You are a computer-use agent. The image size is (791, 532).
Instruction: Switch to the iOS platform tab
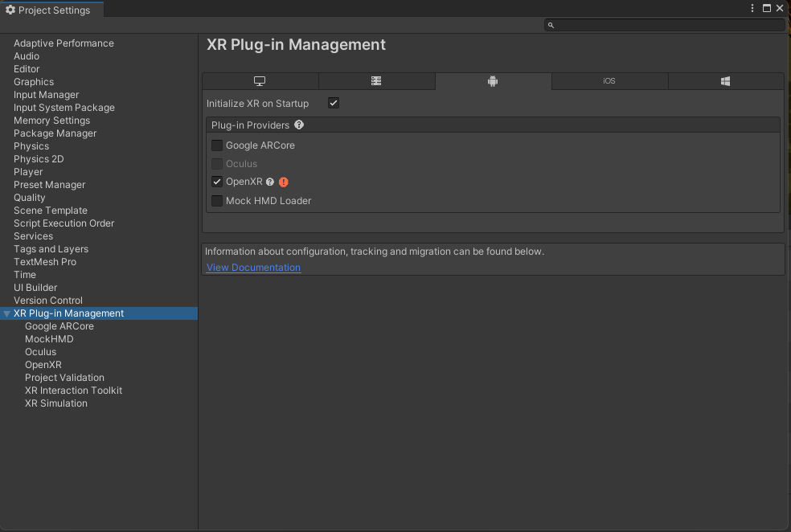[609, 80]
